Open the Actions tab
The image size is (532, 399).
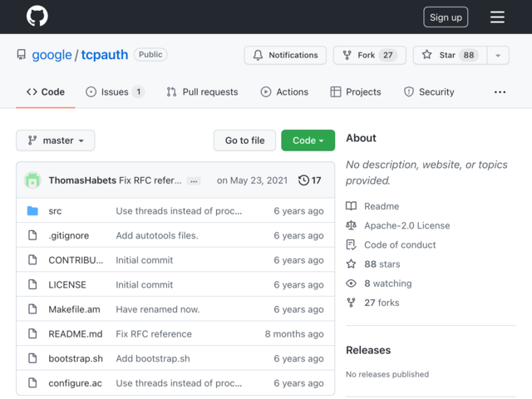pyautogui.click(x=284, y=92)
